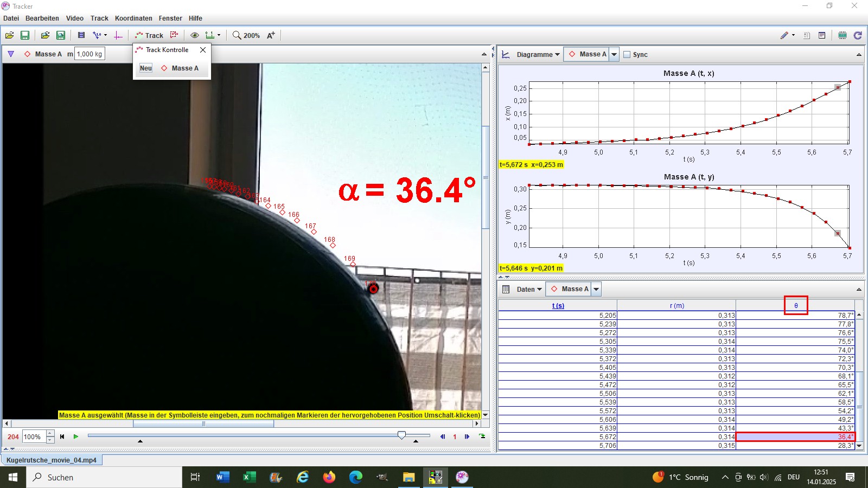Image resolution: width=868 pixels, height=488 pixels.
Task: Open Masse A dropdown in plot panel
Action: coord(614,54)
